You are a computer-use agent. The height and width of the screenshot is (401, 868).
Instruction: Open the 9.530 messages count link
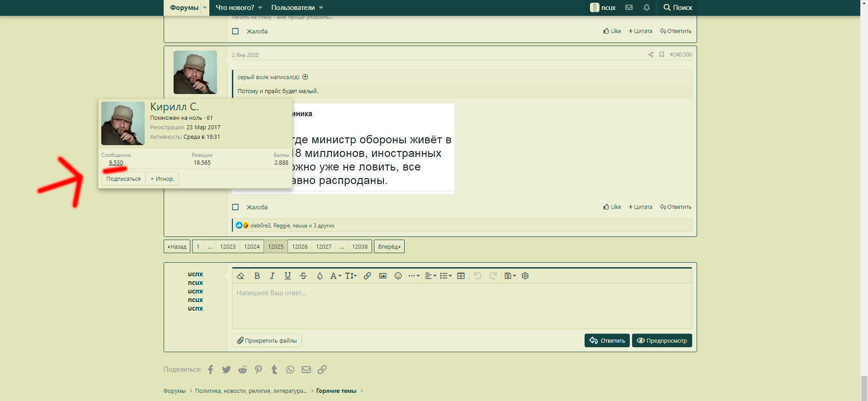tap(116, 163)
